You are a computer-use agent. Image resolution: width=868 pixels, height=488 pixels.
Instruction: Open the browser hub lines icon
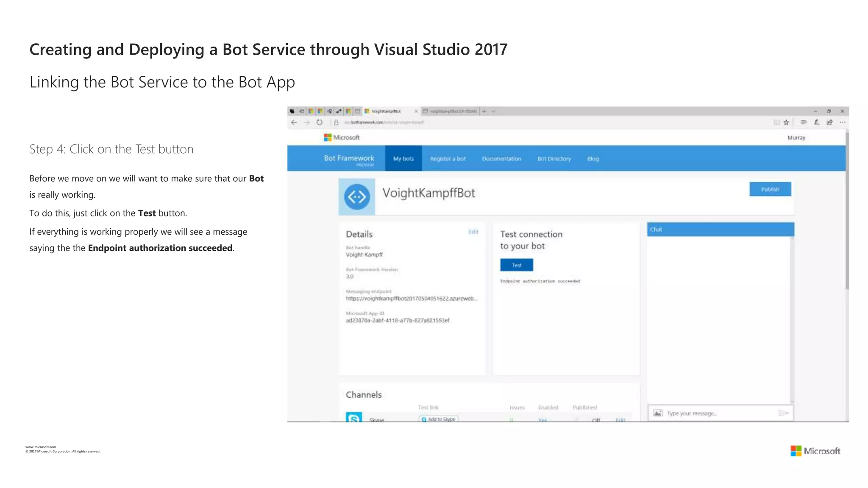[x=803, y=122]
